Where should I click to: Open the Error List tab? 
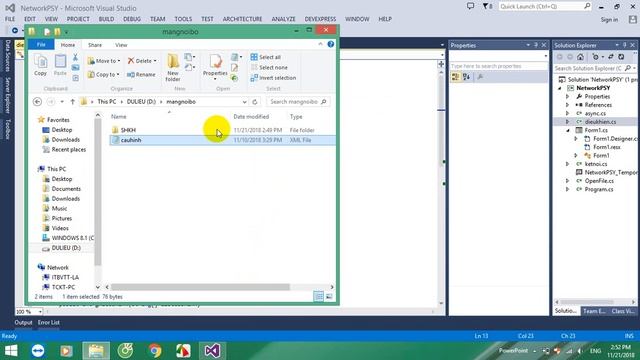click(49, 322)
